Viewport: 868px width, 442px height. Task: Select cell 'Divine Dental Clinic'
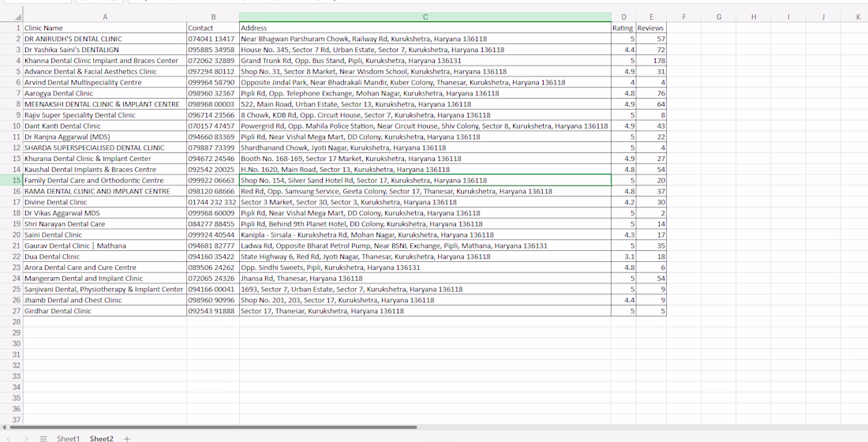pos(105,202)
